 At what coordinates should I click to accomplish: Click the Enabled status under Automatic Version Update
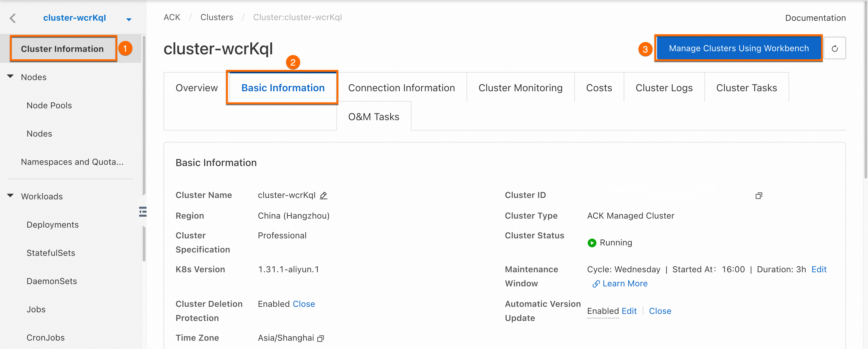pos(603,311)
